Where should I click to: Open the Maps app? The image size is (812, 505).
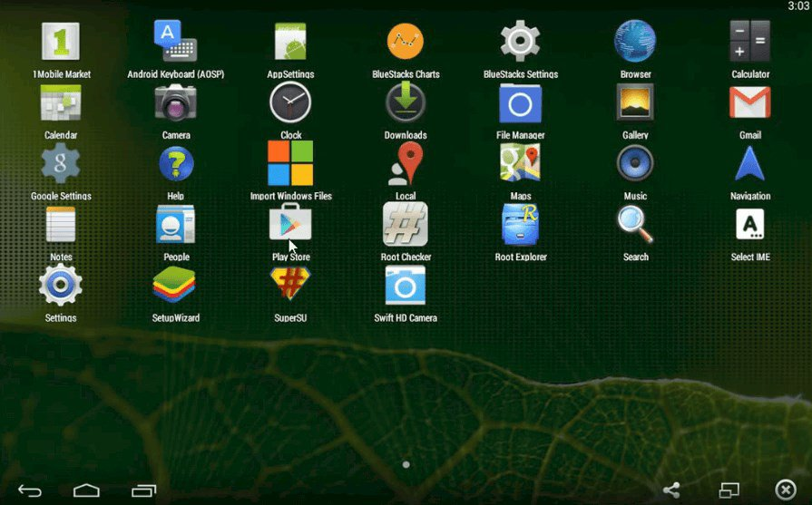[521, 163]
